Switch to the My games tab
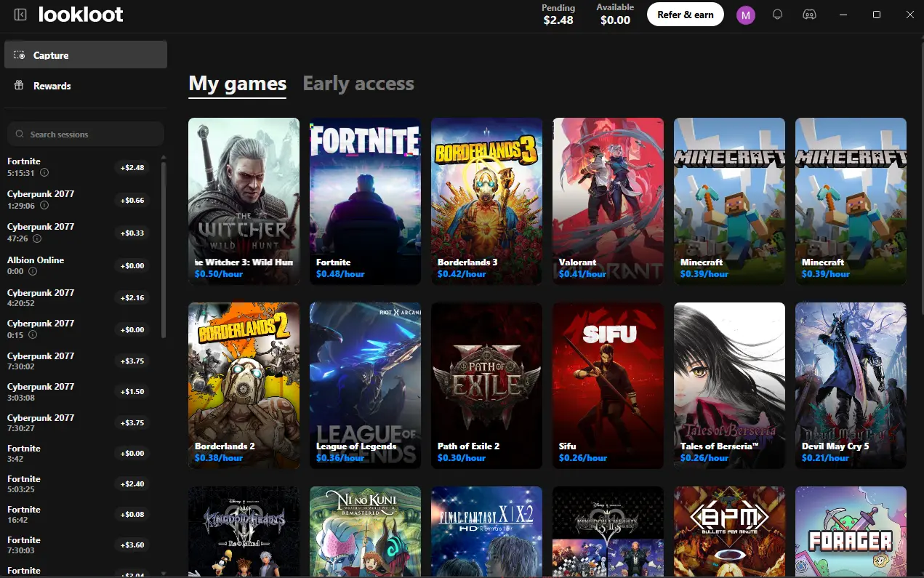Image resolution: width=924 pixels, height=578 pixels. [238, 84]
